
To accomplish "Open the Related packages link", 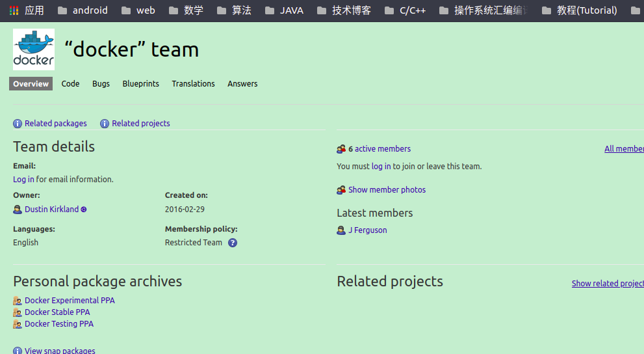I will click(x=56, y=124).
